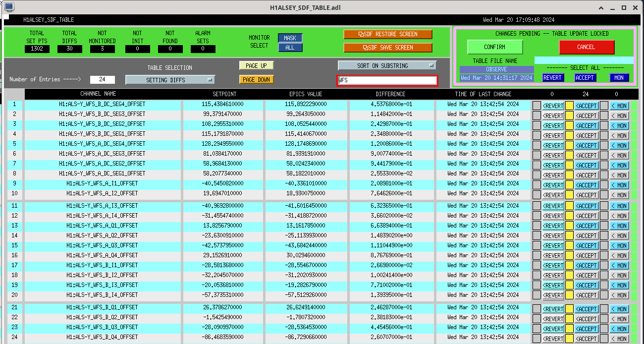Confirm the pending table changes
This screenshot has width=644, height=344.
pos(494,47)
